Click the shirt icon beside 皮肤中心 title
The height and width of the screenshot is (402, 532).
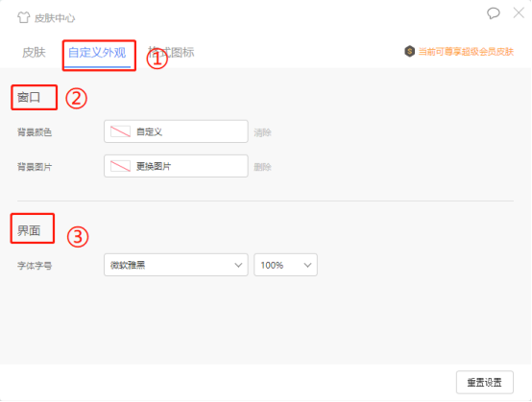pos(23,17)
